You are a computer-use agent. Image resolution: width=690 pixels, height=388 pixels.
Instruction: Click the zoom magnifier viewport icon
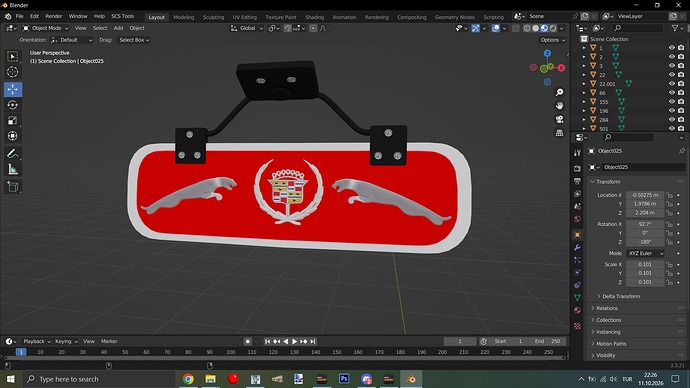559,92
